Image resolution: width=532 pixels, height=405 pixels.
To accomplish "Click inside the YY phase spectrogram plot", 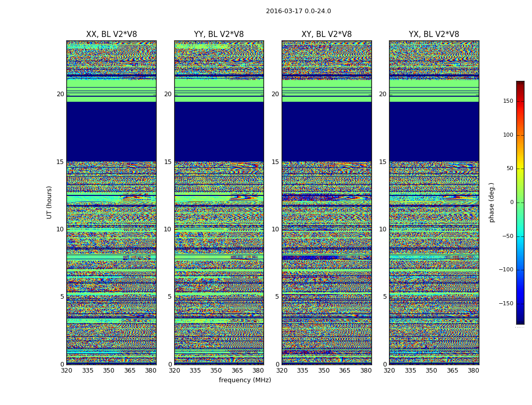I will 219,202.
